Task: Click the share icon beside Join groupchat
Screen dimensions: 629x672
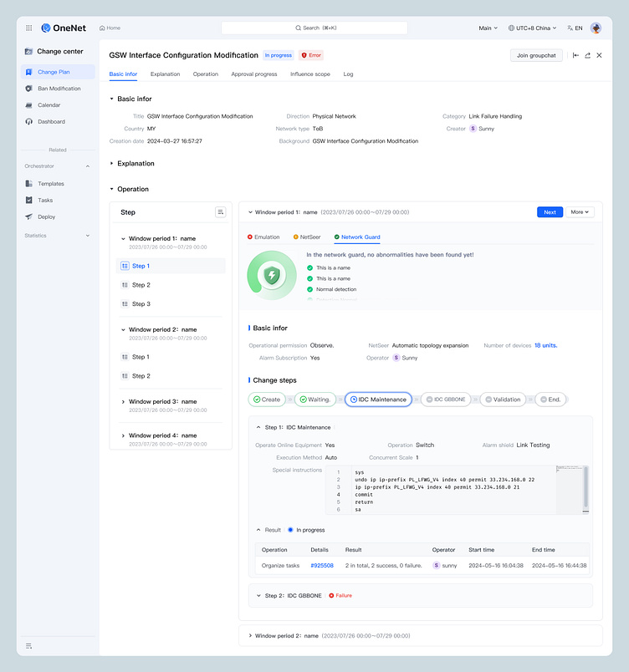Action: [x=587, y=55]
